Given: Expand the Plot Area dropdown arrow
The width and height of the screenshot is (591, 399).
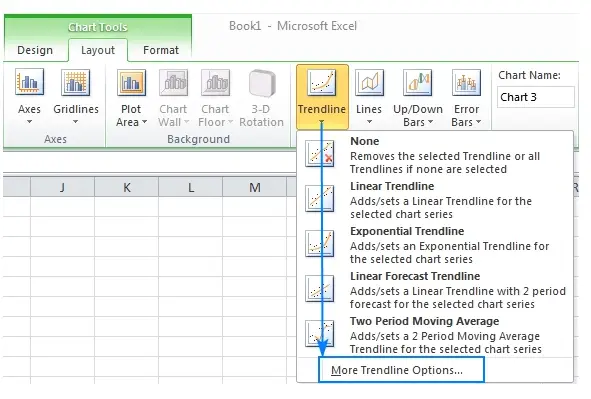Looking at the screenshot, I should [144, 122].
